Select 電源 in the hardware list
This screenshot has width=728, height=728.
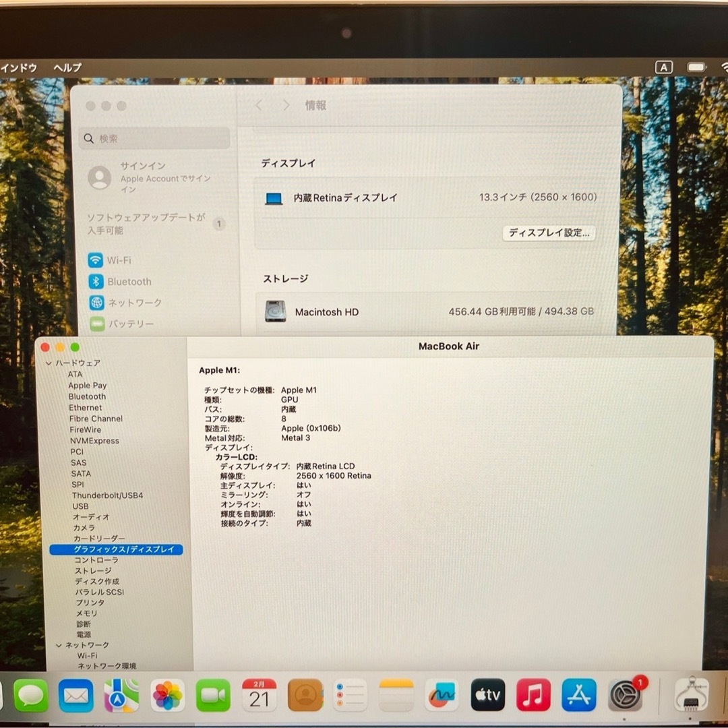tap(84, 635)
